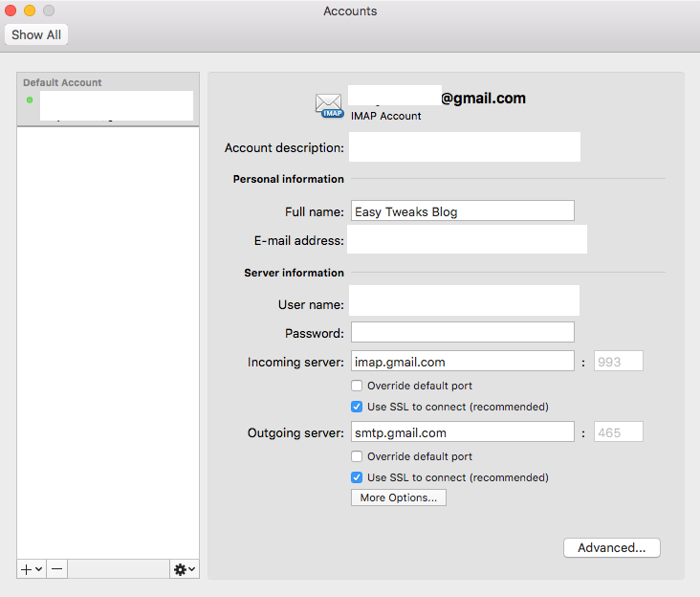Click the Default Account header

point(62,82)
